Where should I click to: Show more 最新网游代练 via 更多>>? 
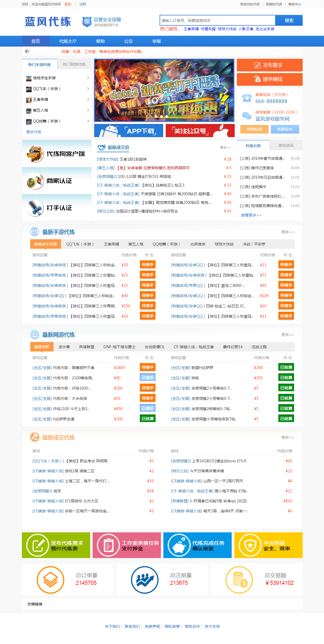pos(288,335)
